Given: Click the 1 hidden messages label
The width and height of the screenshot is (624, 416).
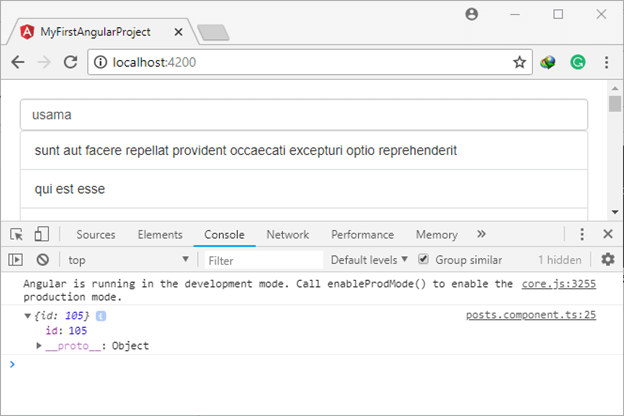Looking at the screenshot, I should pyautogui.click(x=560, y=260).
